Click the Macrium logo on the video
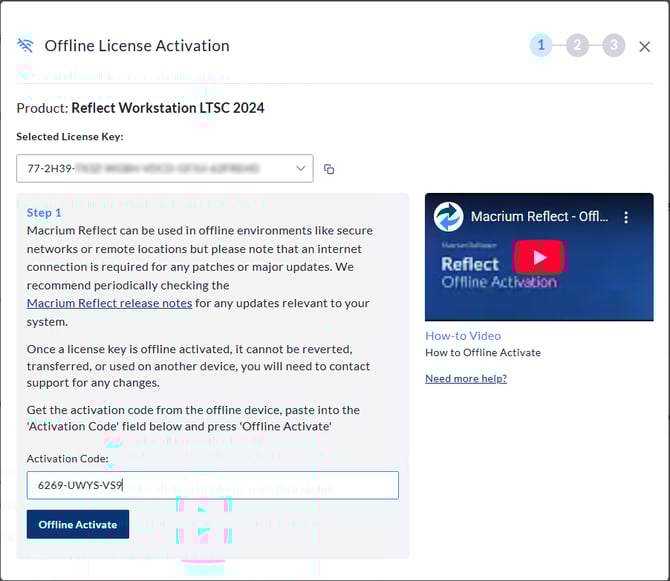The height and width of the screenshot is (581, 670). click(448, 217)
